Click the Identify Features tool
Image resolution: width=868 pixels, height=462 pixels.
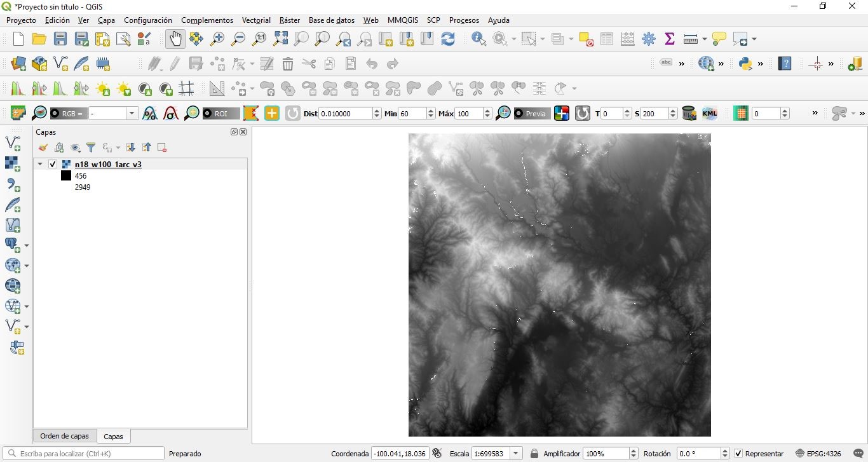coord(478,39)
